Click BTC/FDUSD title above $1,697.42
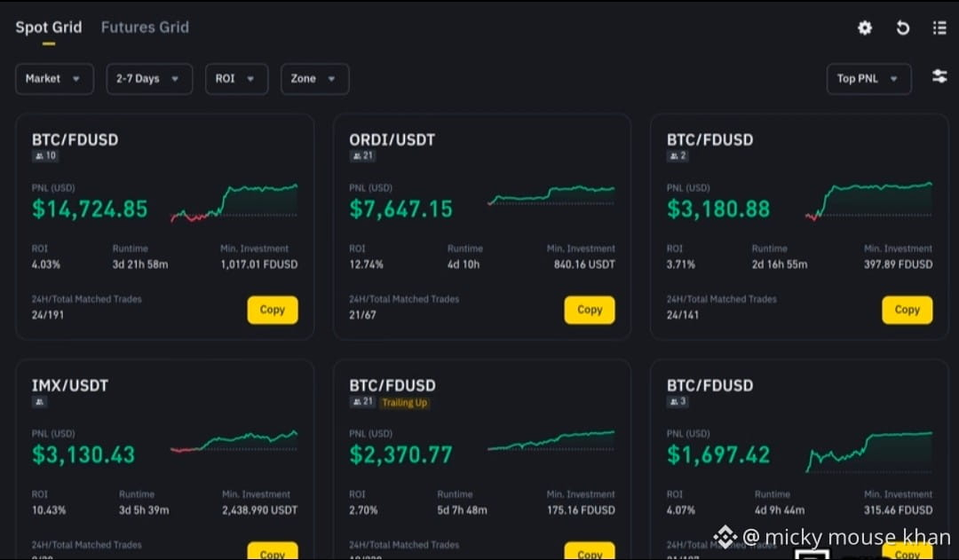 click(x=710, y=386)
